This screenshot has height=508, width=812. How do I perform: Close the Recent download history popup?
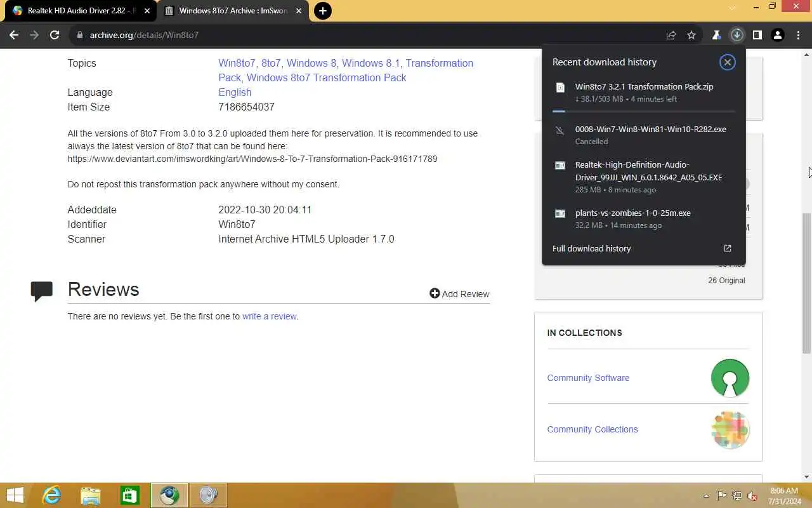[727, 62]
